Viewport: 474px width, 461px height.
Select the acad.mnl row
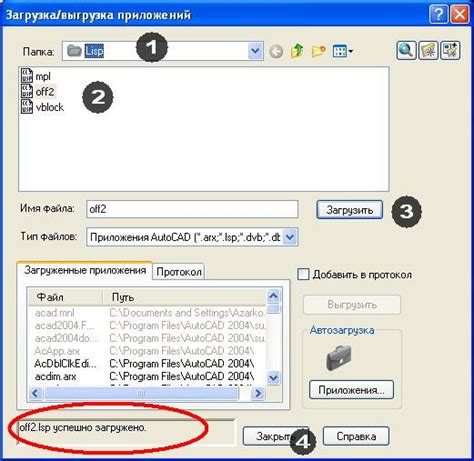(147, 313)
